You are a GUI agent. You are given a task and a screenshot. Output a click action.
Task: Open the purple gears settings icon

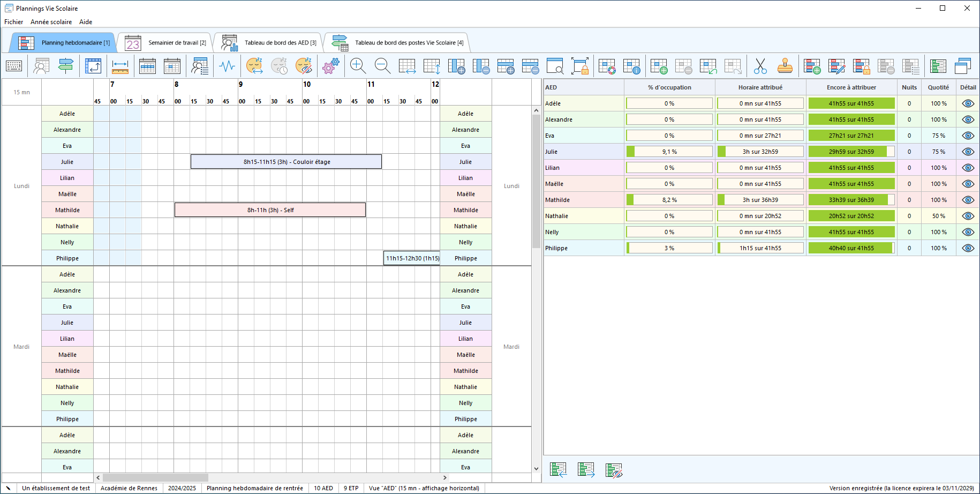(x=330, y=66)
